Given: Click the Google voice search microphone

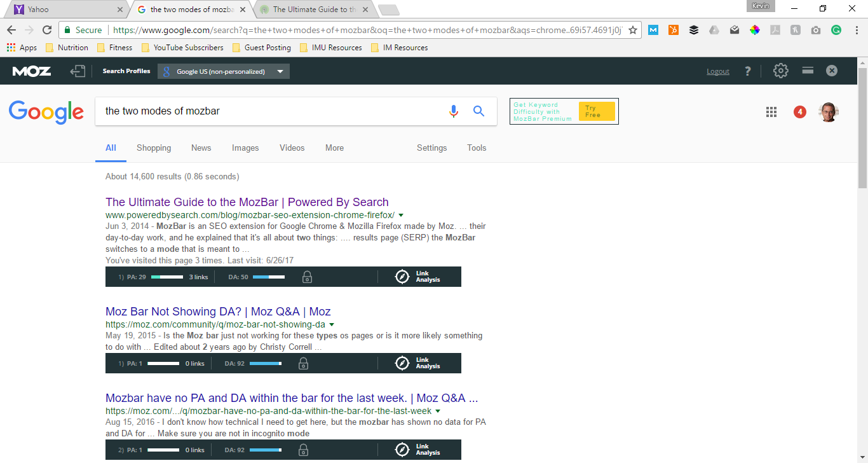Looking at the screenshot, I should point(453,111).
